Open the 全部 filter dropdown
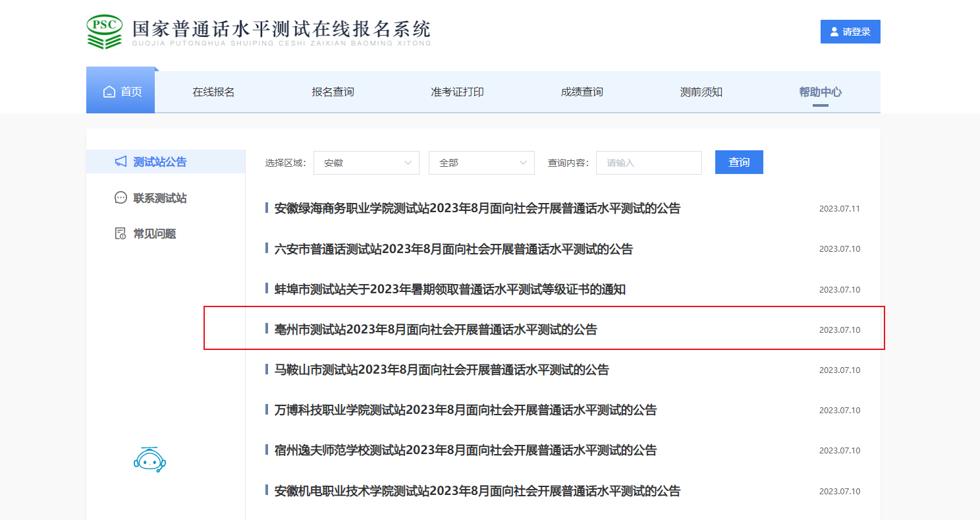980x520 pixels. coord(481,163)
